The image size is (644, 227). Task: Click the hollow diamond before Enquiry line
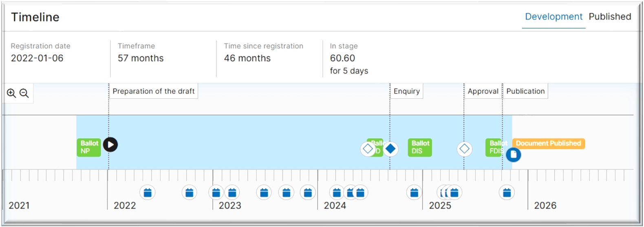point(368,149)
